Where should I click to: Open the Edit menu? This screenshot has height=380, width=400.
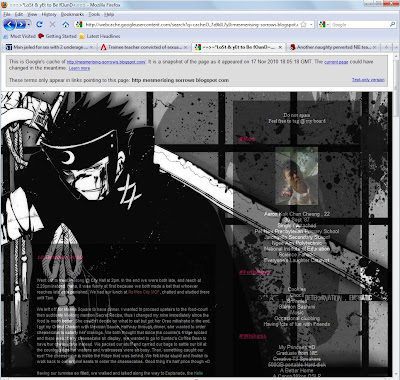pos(19,14)
